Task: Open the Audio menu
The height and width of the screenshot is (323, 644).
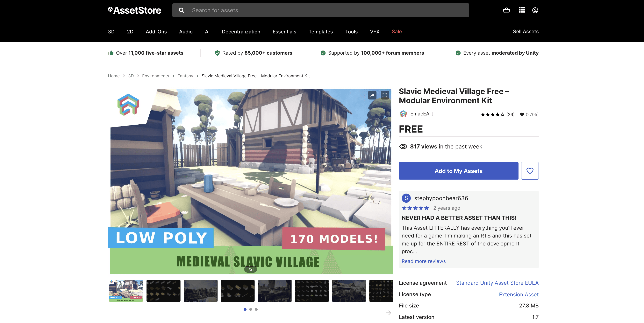Action: pyautogui.click(x=186, y=32)
